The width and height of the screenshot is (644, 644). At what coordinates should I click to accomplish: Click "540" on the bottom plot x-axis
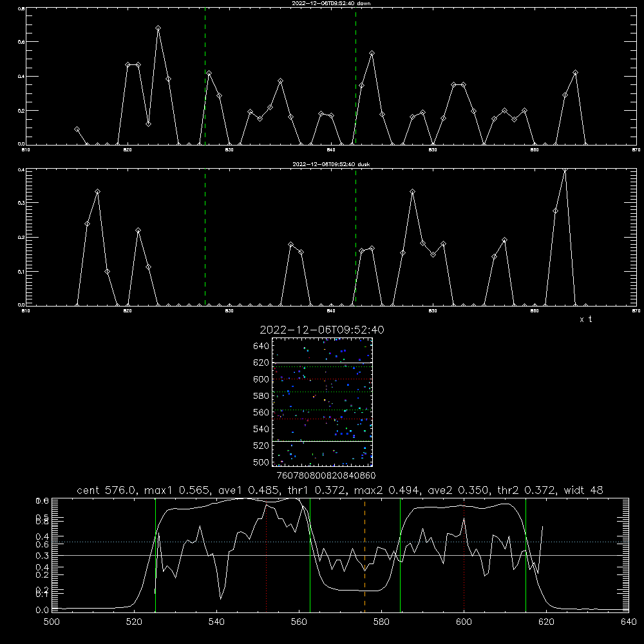pyautogui.click(x=216, y=622)
